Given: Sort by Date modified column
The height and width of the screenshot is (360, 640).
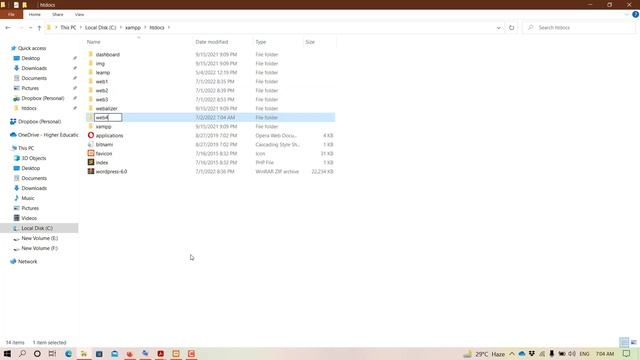Looking at the screenshot, I should (x=211, y=42).
